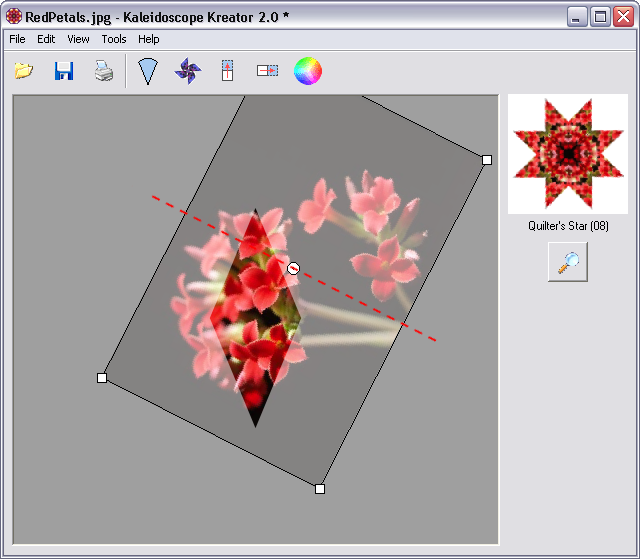Open an image with the folder icon
This screenshot has width=640, height=559.
(x=24, y=71)
